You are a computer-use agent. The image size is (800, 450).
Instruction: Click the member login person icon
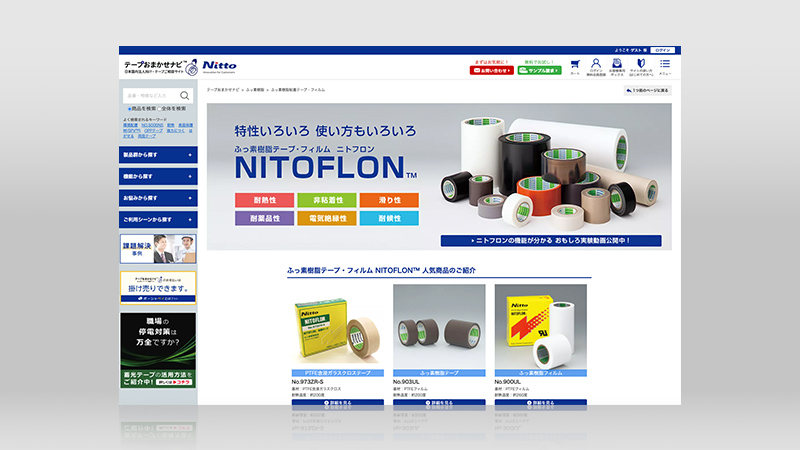[596, 65]
